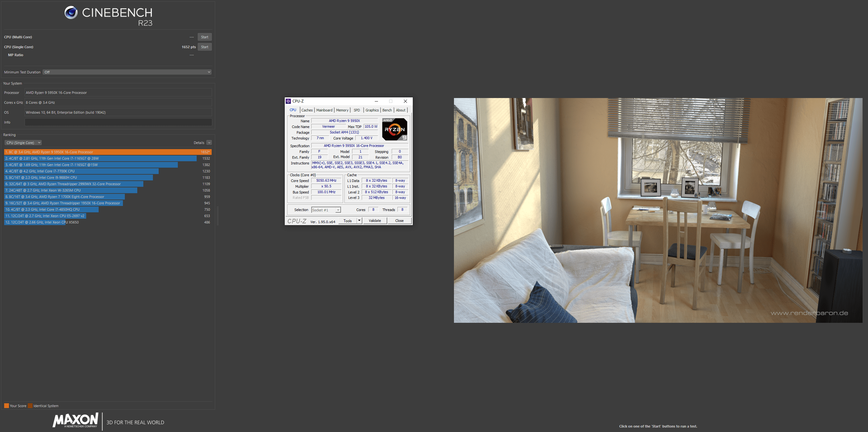Select the Intel Core i9-9880H ranking row

108,178
